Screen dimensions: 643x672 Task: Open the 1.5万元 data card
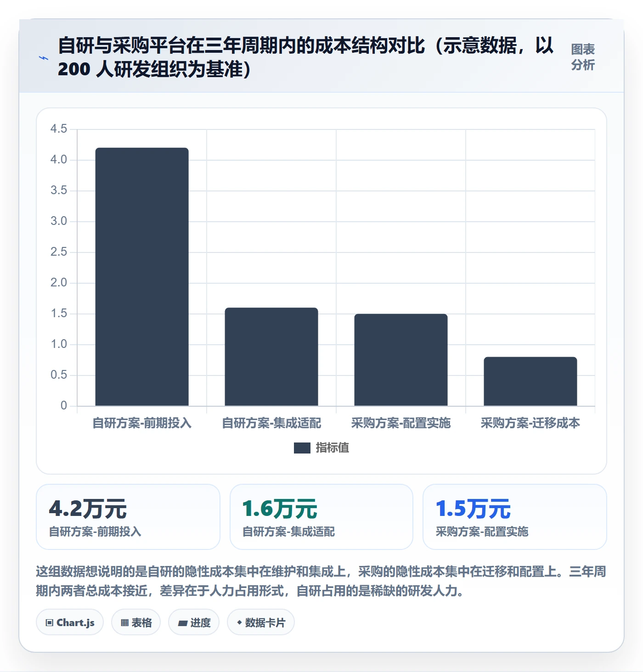click(x=515, y=517)
